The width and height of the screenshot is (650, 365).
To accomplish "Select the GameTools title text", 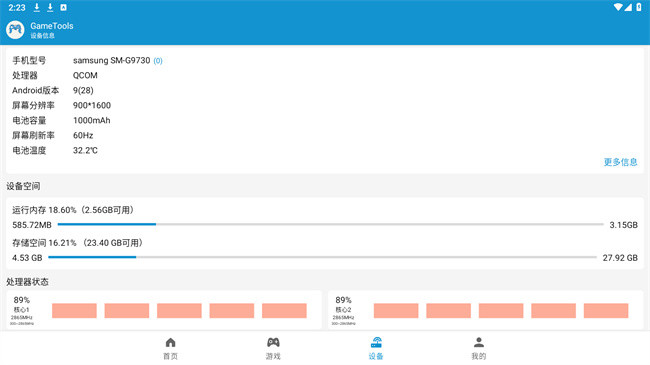I will coord(52,26).
